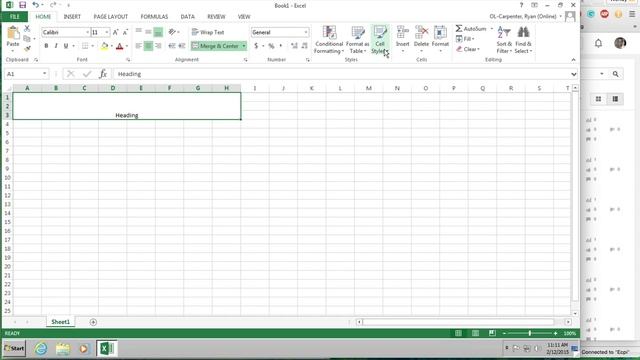Click the Increase Decimal icon
Image resolution: width=640 pixels, height=360 pixels.
tap(294, 46)
